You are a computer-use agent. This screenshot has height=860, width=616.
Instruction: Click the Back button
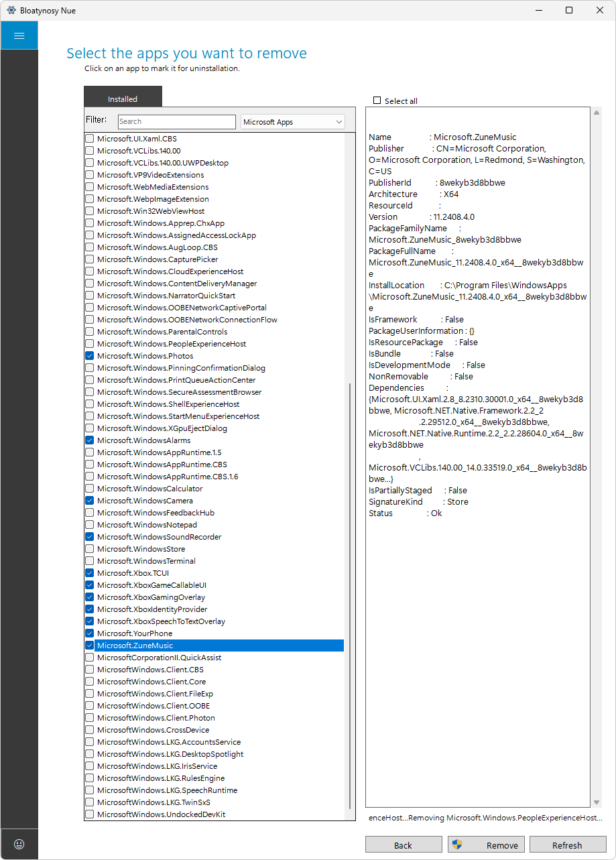(x=404, y=845)
